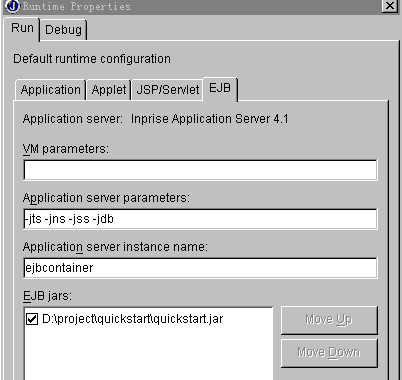The image size is (402, 380).
Task: Open the Application configuration tab
Action: [x=50, y=90]
